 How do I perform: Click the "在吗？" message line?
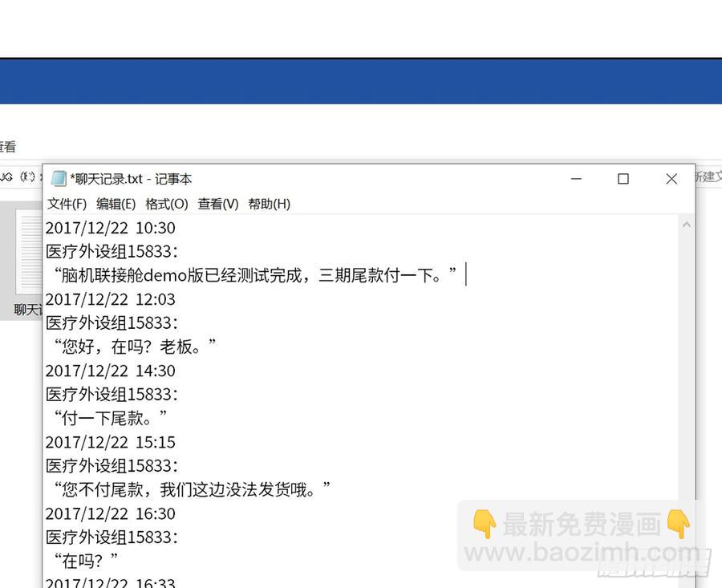(85, 561)
